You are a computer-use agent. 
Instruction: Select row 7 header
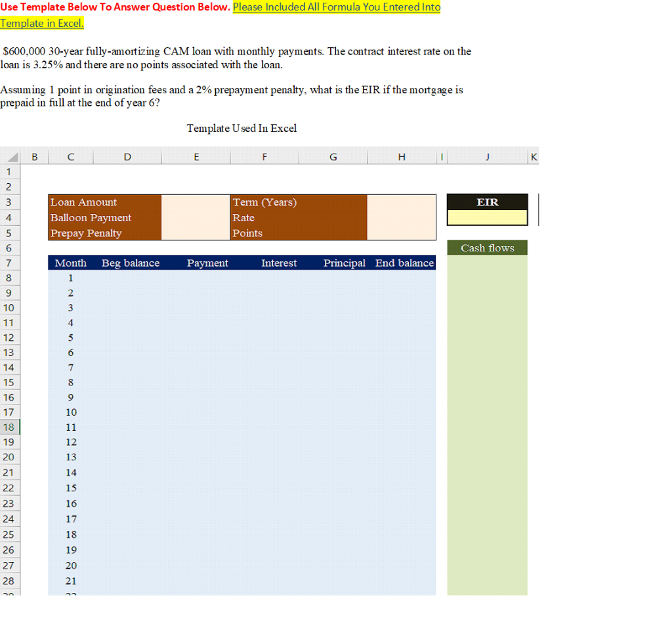click(x=9, y=263)
